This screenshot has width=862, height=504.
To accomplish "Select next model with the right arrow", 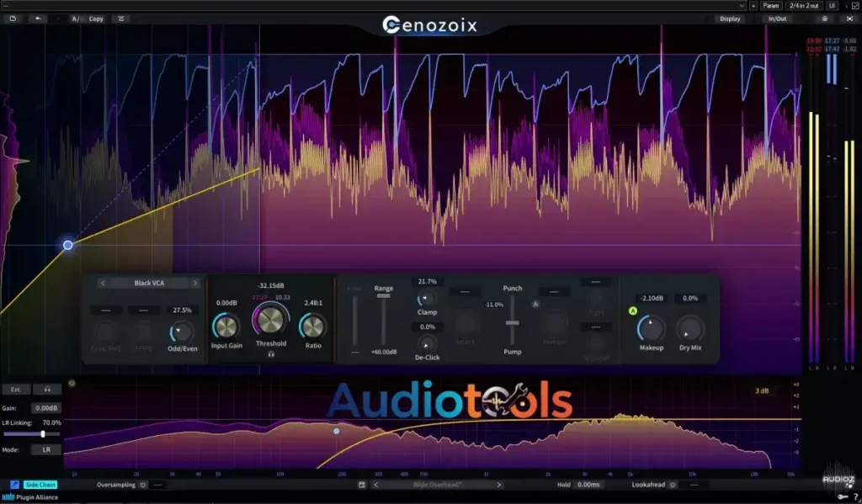I will [x=194, y=282].
